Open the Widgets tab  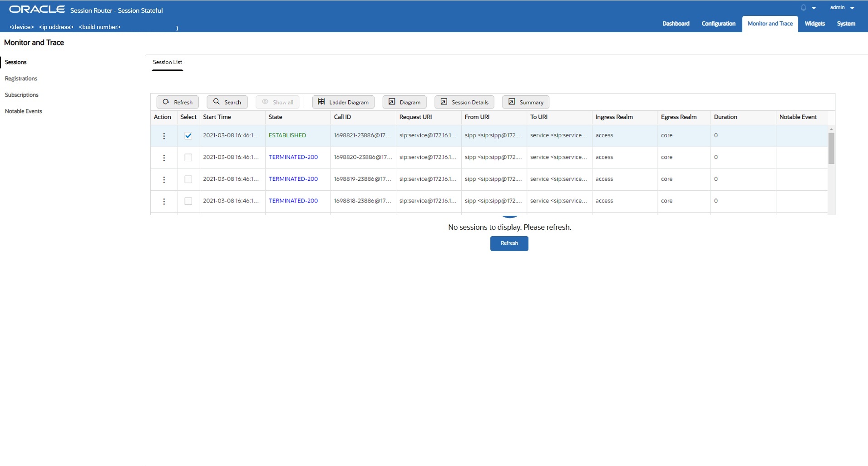click(x=814, y=24)
